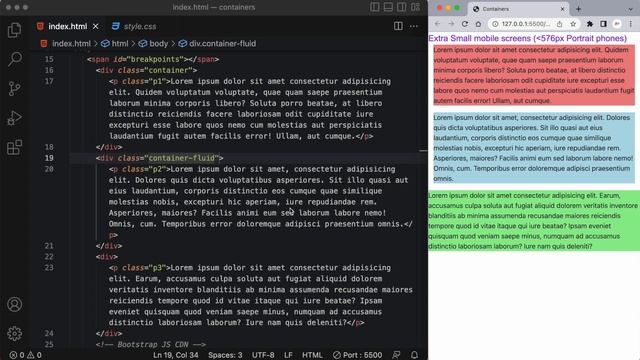Click the red paragraph in browser
This screenshot has height=360, width=640.
(x=534, y=75)
